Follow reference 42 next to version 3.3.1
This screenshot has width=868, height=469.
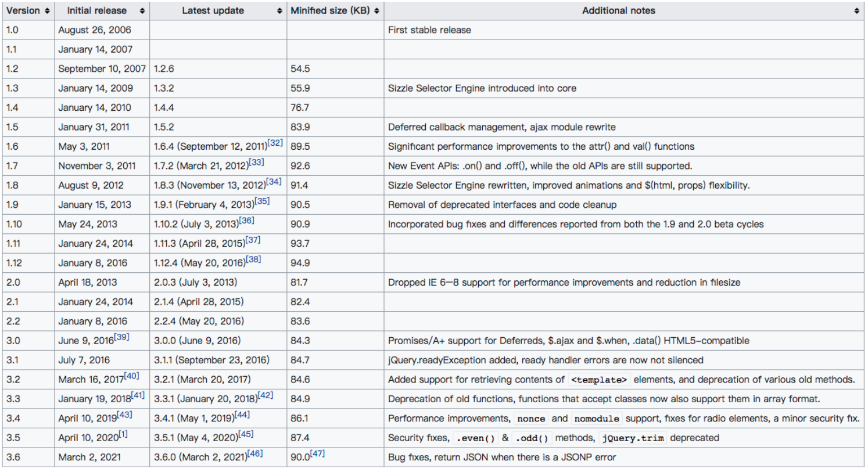pyautogui.click(x=266, y=395)
